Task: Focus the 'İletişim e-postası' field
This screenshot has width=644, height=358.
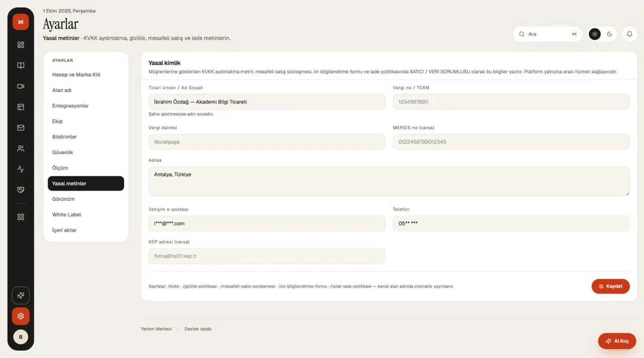Action: [x=267, y=224]
